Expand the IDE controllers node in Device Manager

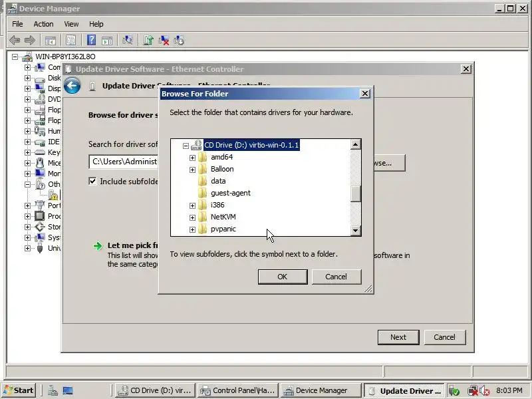point(27,142)
